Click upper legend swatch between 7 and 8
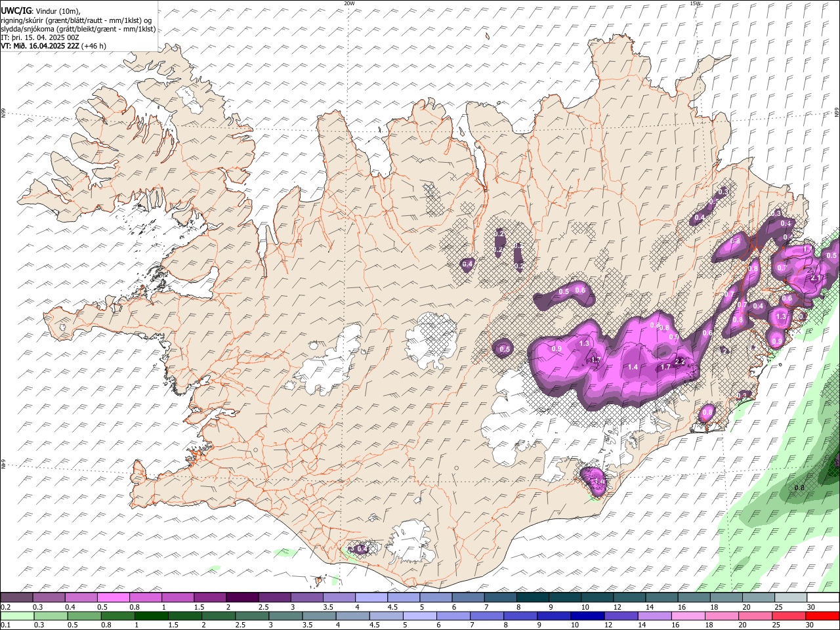The height and width of the screenshot is (630, 840). pos(501,598)
